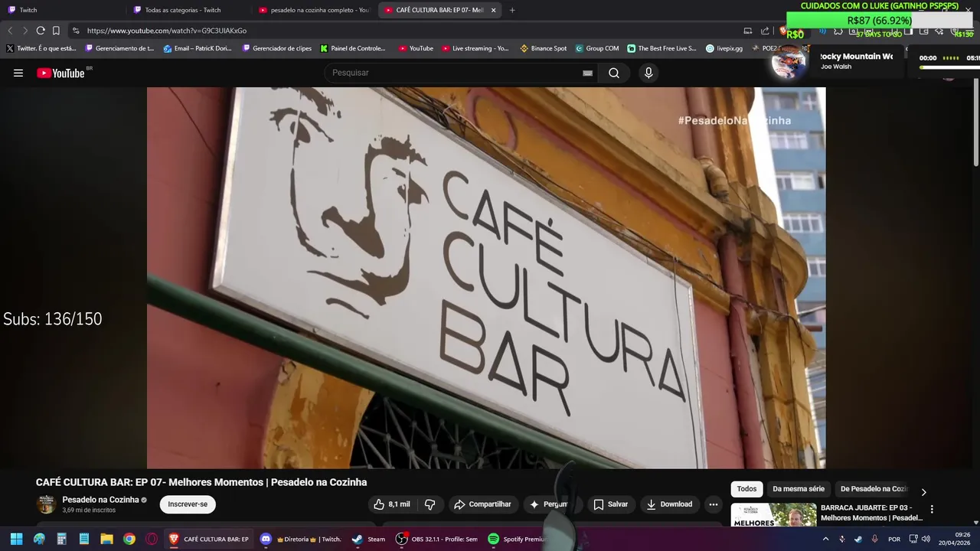Start voice search with the microphone
The width and height of the screenshot is (980, 551).
tap(648, 73)
